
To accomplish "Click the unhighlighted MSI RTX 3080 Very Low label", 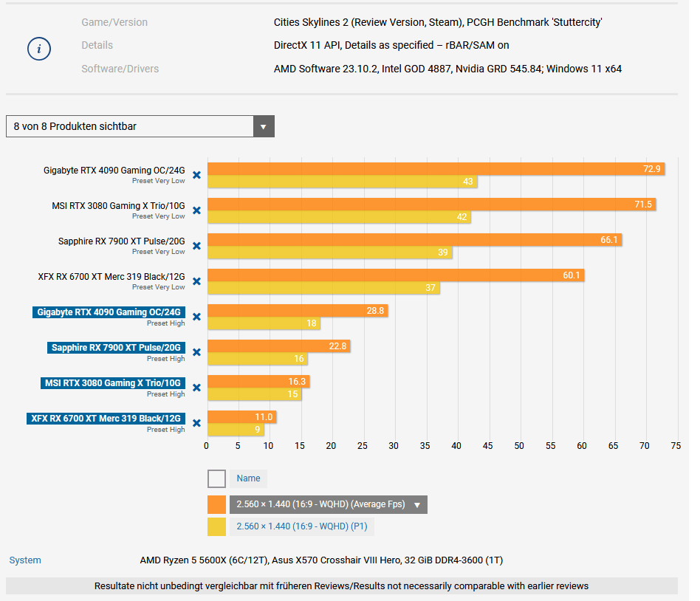I will coord(118,206).
